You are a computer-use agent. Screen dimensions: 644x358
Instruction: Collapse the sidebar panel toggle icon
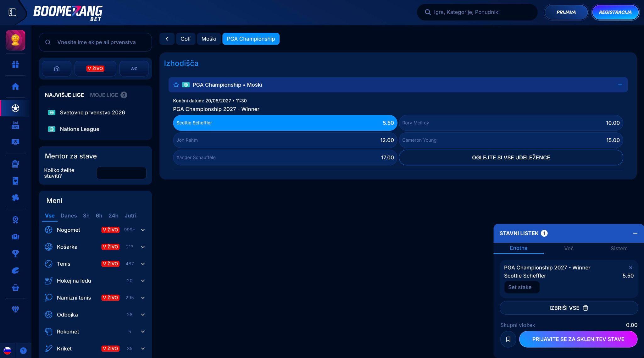pyautogui.click(x=12, y=12)
